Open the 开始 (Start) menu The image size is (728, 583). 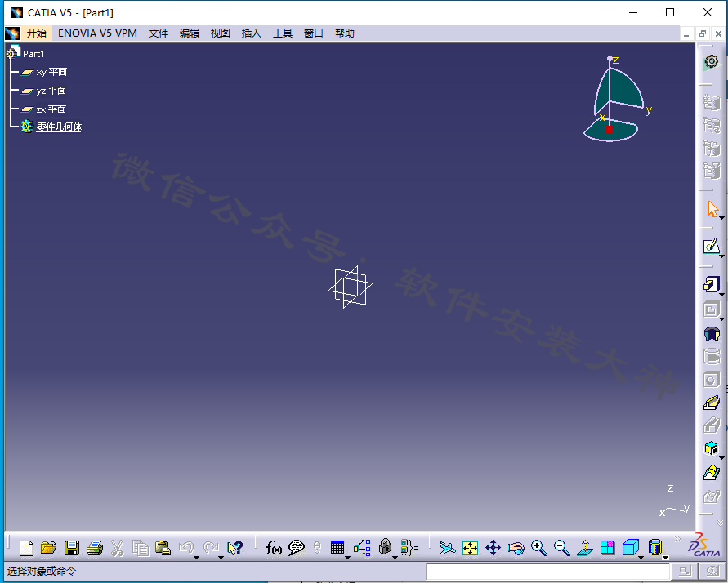pos(36,33)
